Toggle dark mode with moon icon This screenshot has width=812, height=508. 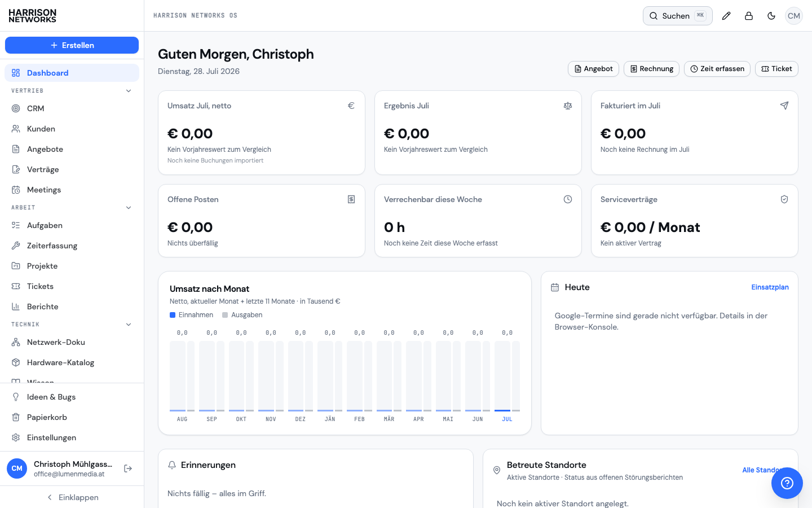771,16
